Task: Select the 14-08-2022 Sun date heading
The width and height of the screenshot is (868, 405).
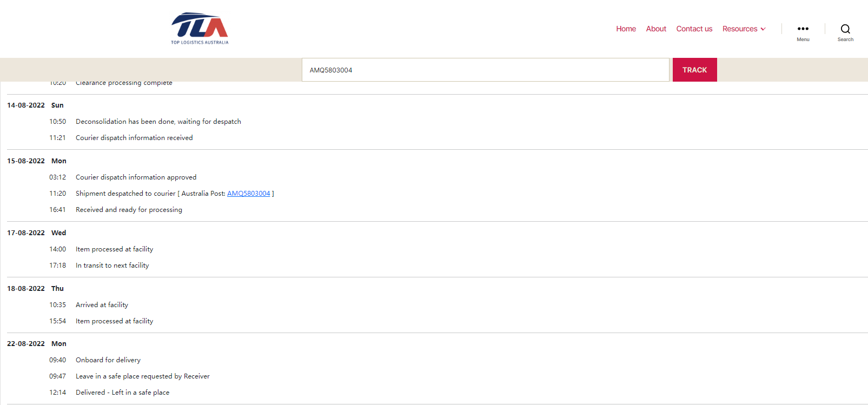Action: coord(35,105)
